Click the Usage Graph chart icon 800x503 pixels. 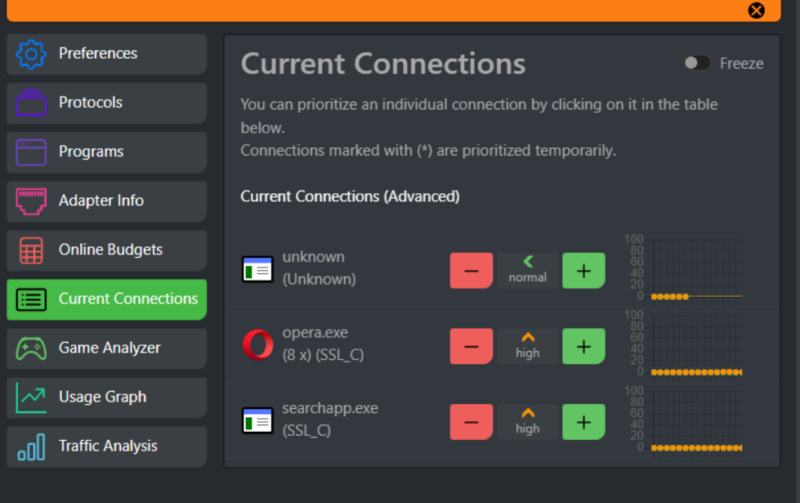(32, 397)
